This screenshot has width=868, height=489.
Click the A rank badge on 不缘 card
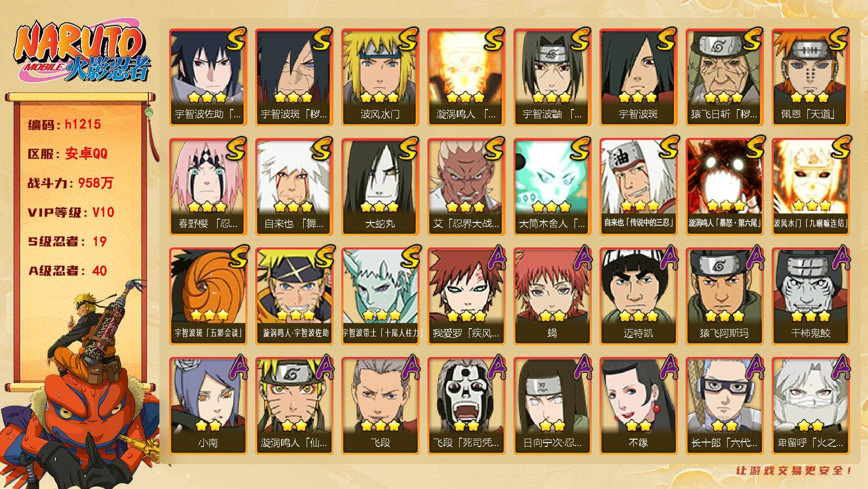point(667,366)
